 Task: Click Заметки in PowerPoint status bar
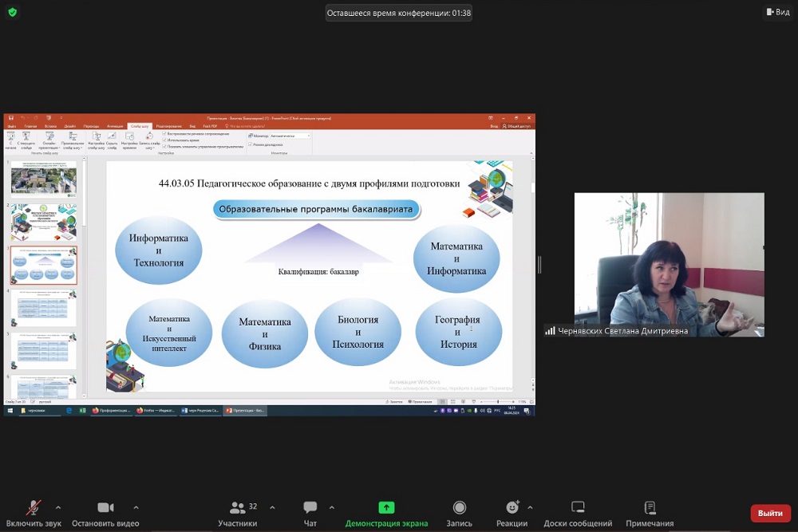coord(394,401)
